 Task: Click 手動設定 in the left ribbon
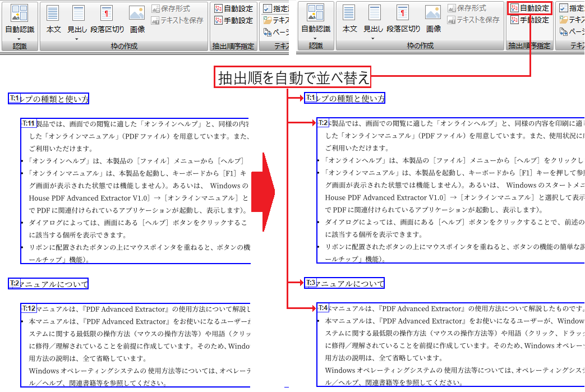pos(234,20)
